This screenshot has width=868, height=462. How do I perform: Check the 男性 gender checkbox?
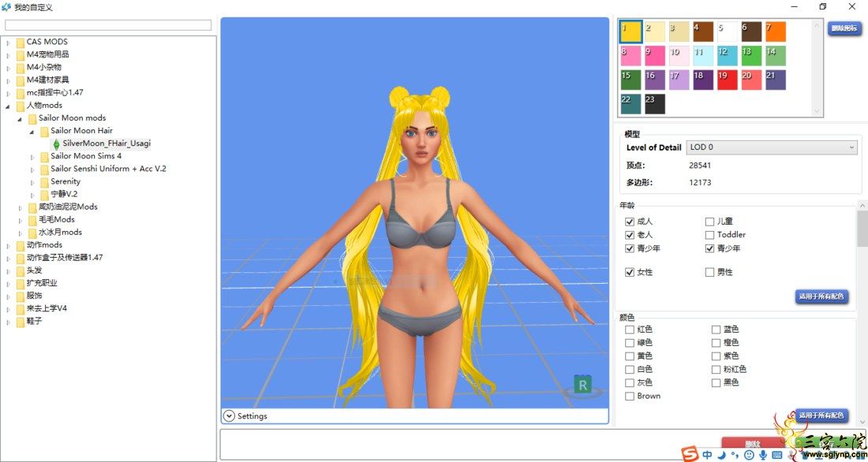709,272
